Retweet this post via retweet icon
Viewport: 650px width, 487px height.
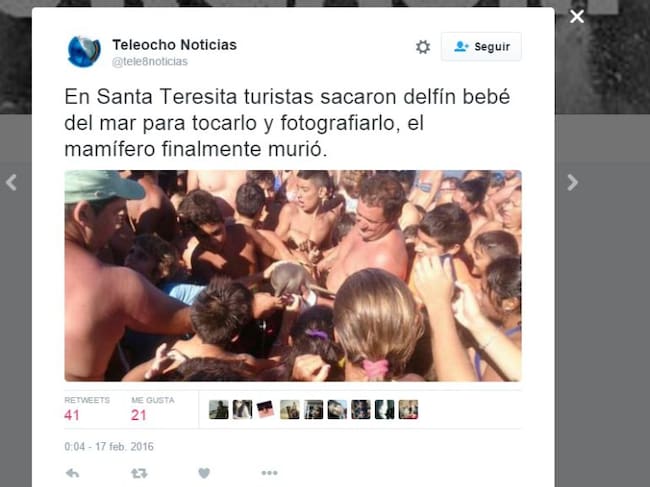click(139, 473)
